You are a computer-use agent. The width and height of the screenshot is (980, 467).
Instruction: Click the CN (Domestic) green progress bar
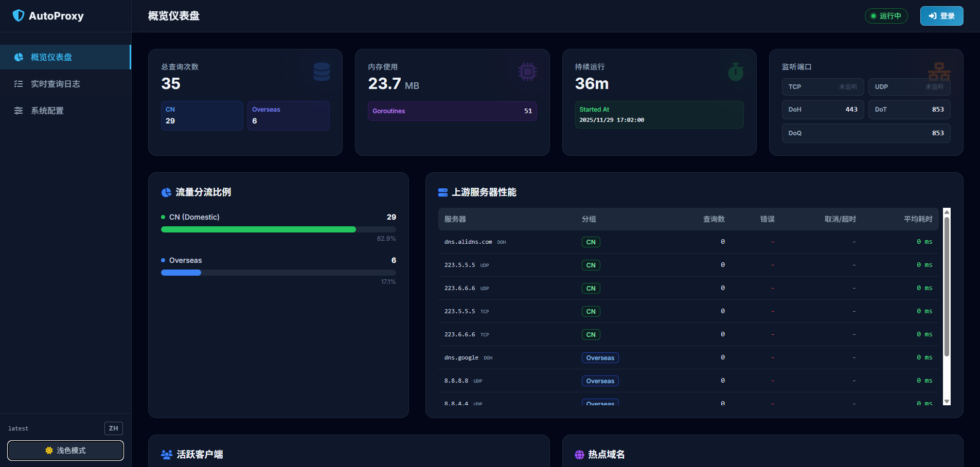tap(258, 229)
